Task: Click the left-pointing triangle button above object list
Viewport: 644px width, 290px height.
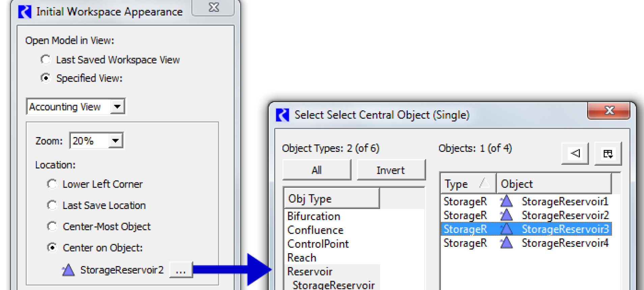Action: pyautogui.click(x=575, y=154)
